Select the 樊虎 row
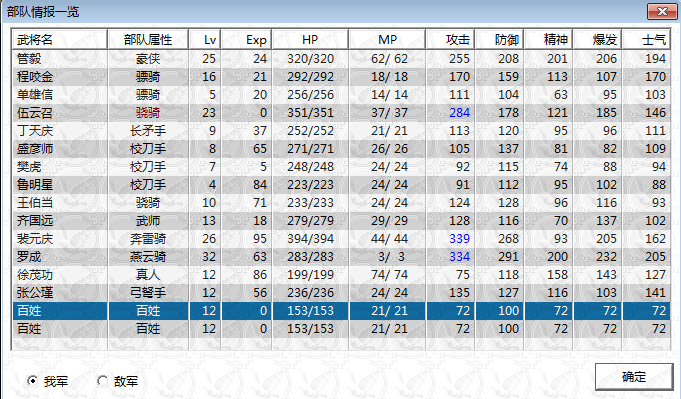681x399 pixels. pyautogui.click(x=341, y=167)
